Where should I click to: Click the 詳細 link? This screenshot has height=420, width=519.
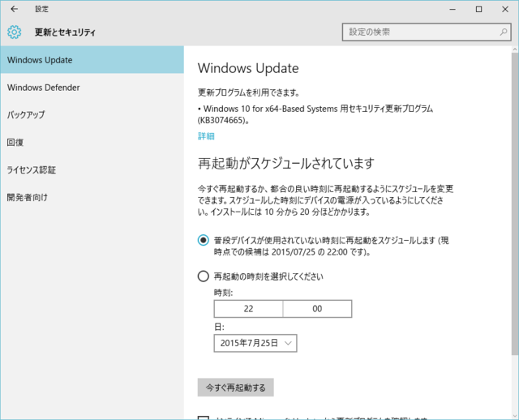(x=206, y=136)
